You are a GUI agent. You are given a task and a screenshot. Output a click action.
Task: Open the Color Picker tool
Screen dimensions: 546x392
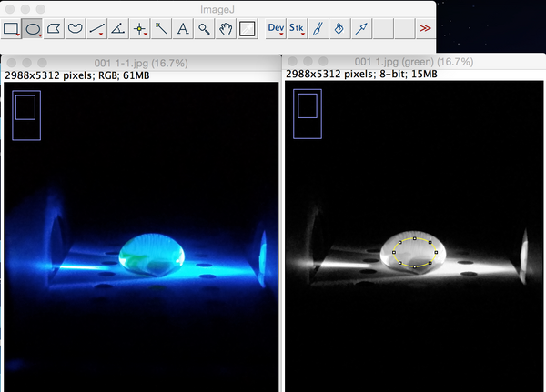(x=247, y=29)
